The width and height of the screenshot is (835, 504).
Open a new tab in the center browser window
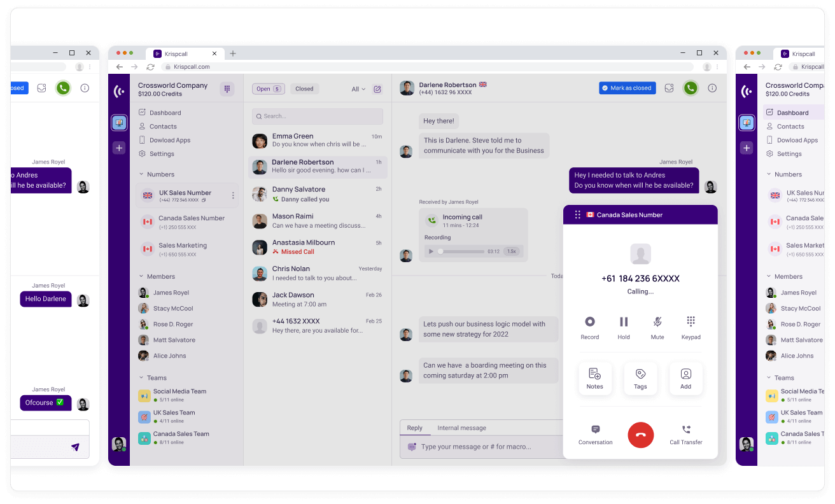(x=233, y=53)
